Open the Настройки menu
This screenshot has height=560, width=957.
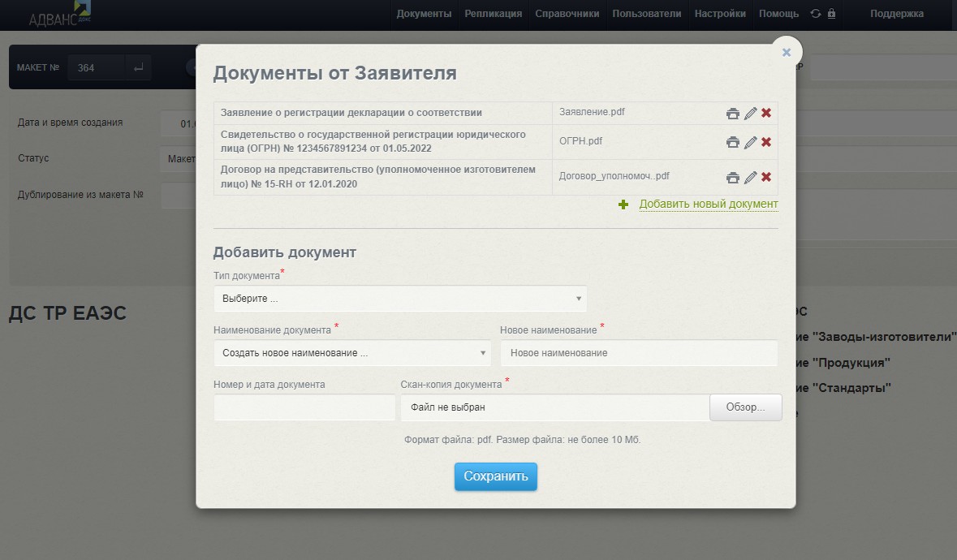pos(720,14)
